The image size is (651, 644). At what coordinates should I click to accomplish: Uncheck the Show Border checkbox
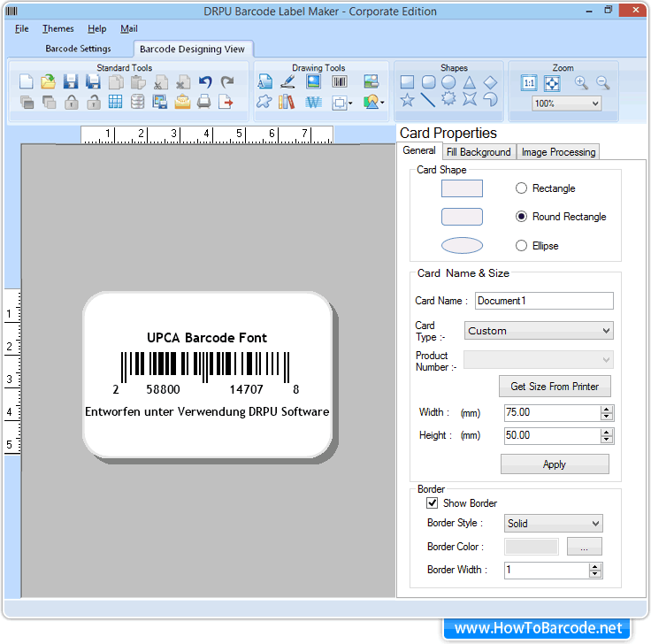coord(433,503)
